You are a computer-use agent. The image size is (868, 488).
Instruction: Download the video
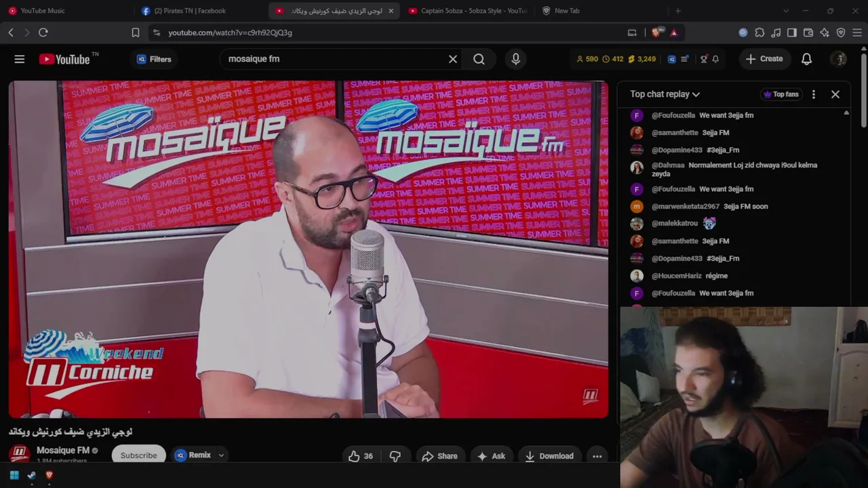tap(549, 456)
